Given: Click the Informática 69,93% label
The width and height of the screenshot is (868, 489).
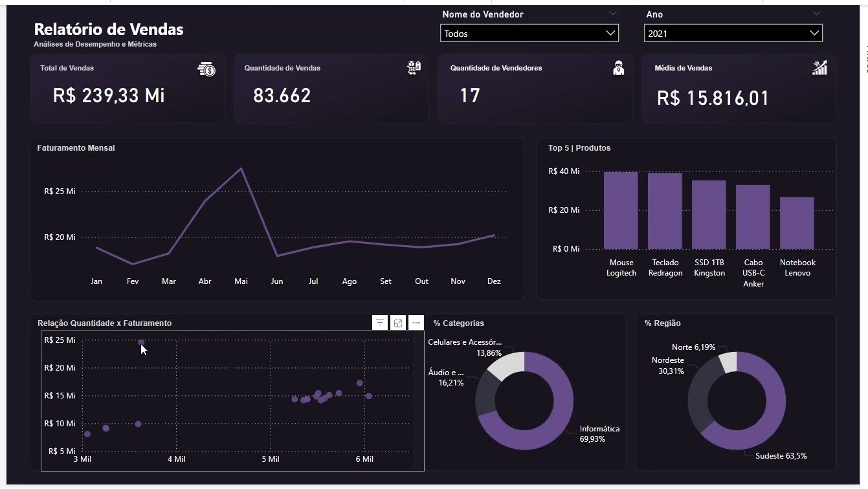Looking at the screenshot, I should pos(599,434).
